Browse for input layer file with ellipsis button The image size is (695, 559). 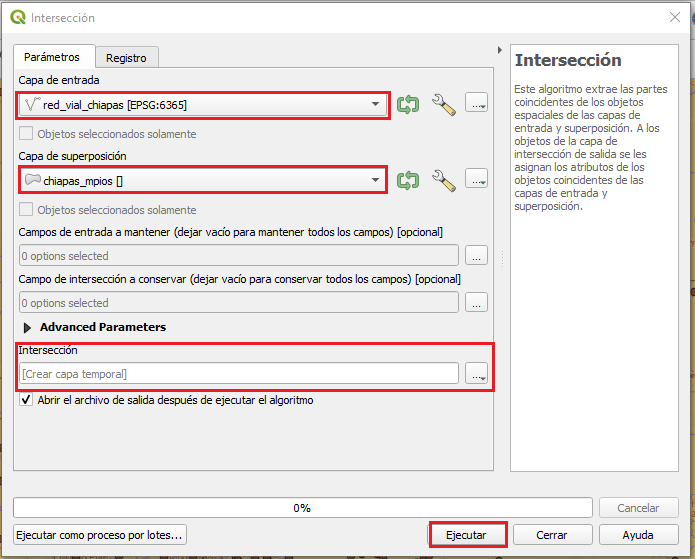(x=476, y=104)
